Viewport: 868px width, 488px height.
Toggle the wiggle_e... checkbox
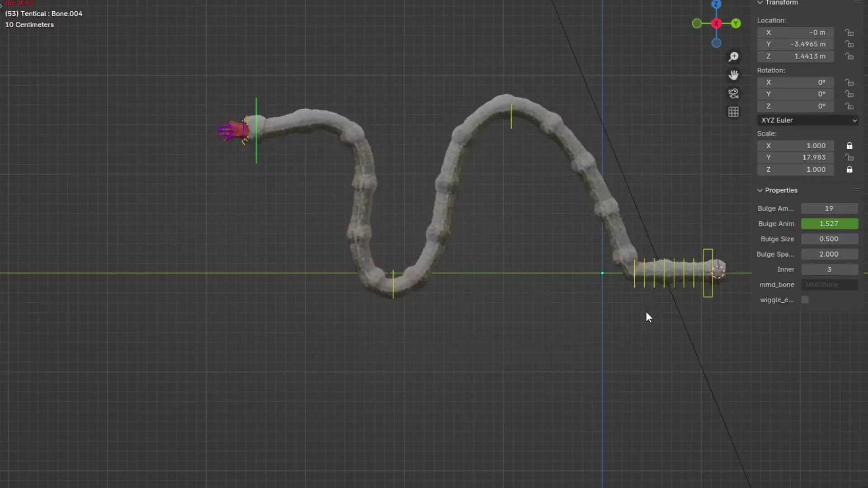pyautogui.click(x=805, y=300)
